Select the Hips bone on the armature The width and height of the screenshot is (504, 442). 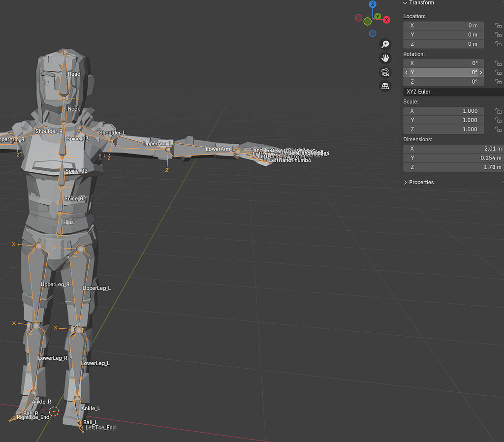click(x=68, y=222)
